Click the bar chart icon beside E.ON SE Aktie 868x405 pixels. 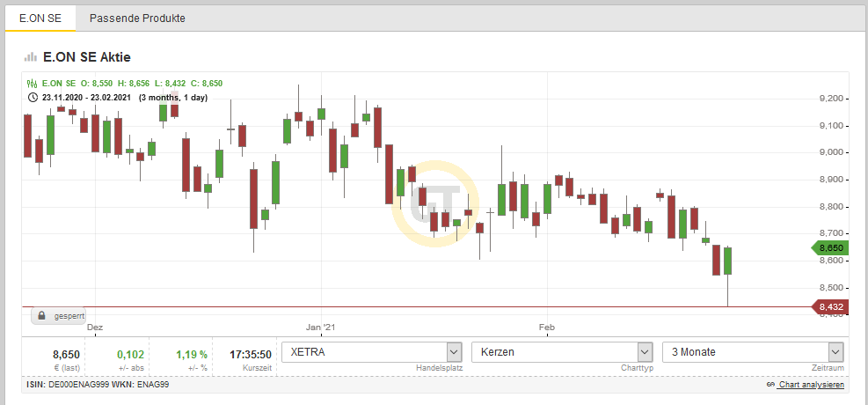31,56
